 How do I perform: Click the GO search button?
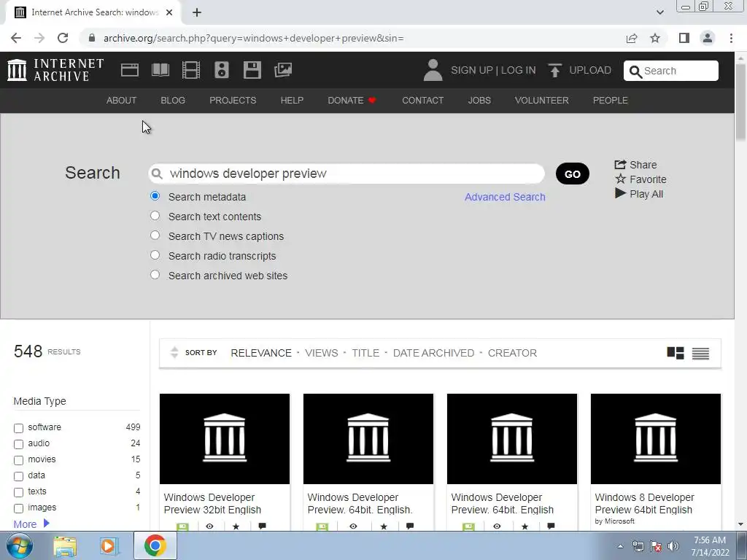pyautogui.click(x=572, y=174)
